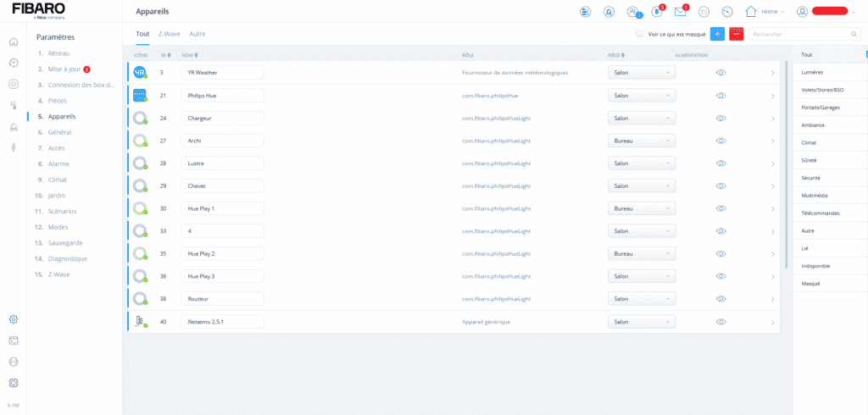Expand details chevron for Philips Hue row
868x415 pixels.
(x=773, y=96)
